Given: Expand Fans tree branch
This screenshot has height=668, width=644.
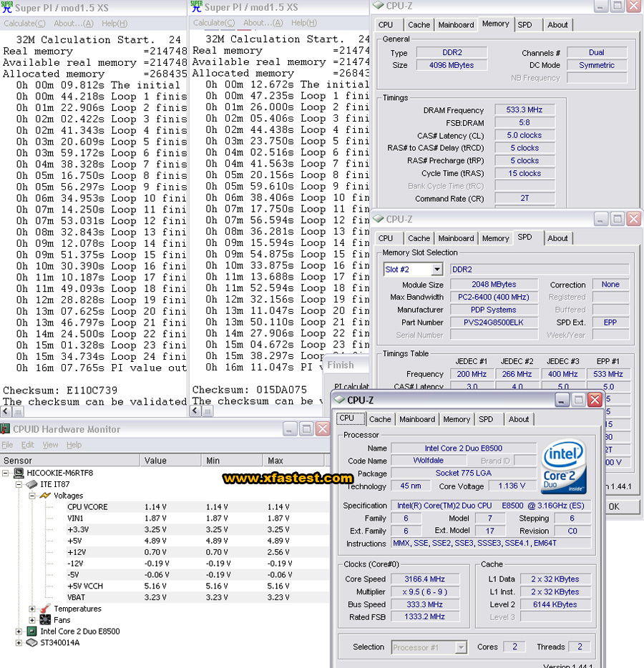Looking at the screenshot, I should [32, 620].
